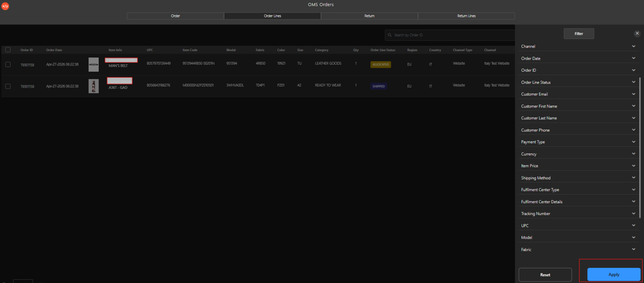Click UPC value 8056643186276
The height and width of the screenshot is (283, 644).
tap(158, 85)
